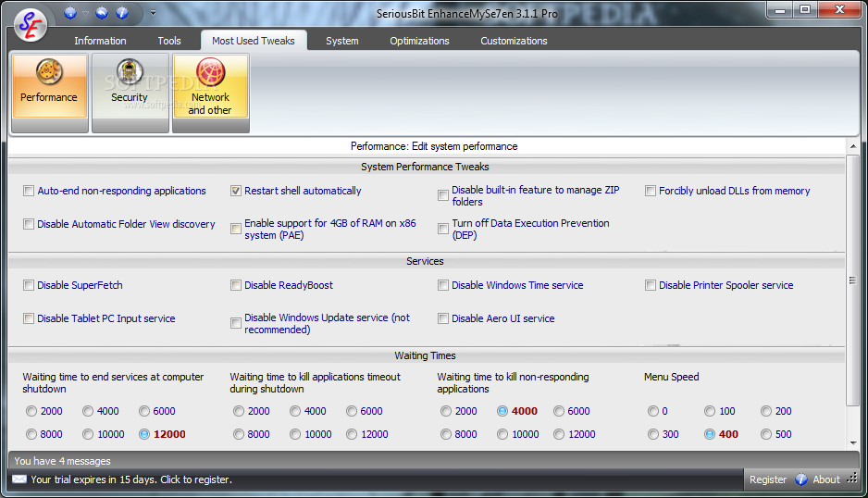
Task: Click the scrollbar down arrow
Action: 852,443
